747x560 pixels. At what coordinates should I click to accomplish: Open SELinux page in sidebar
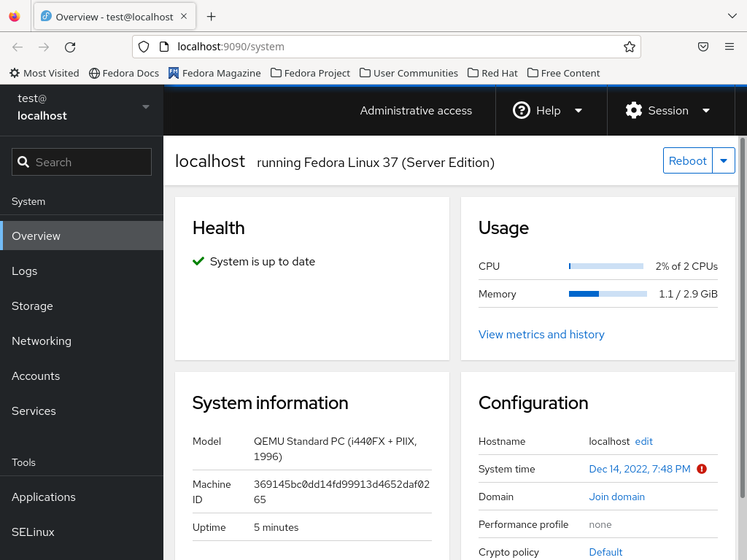[x=82, y=532]
